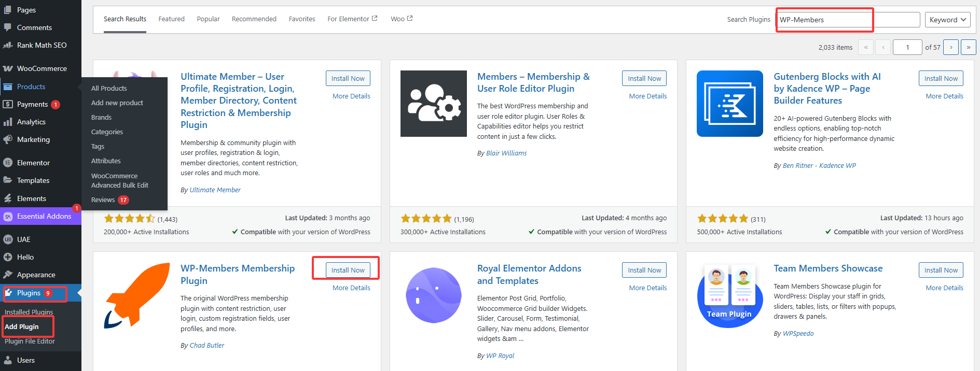Click the Comments bubble icon
980x371 pixels.
tap(8, 27)
